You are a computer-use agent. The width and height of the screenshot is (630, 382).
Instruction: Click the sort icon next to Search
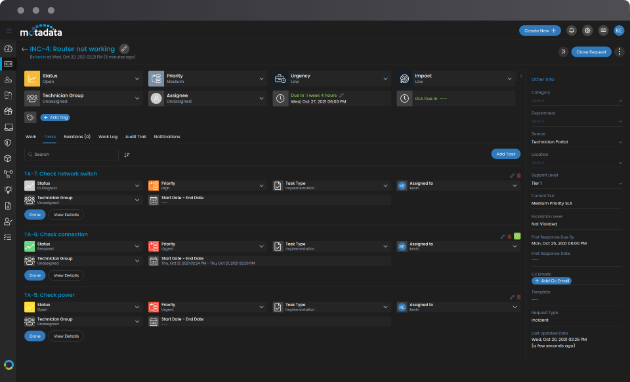coord(127,155)
